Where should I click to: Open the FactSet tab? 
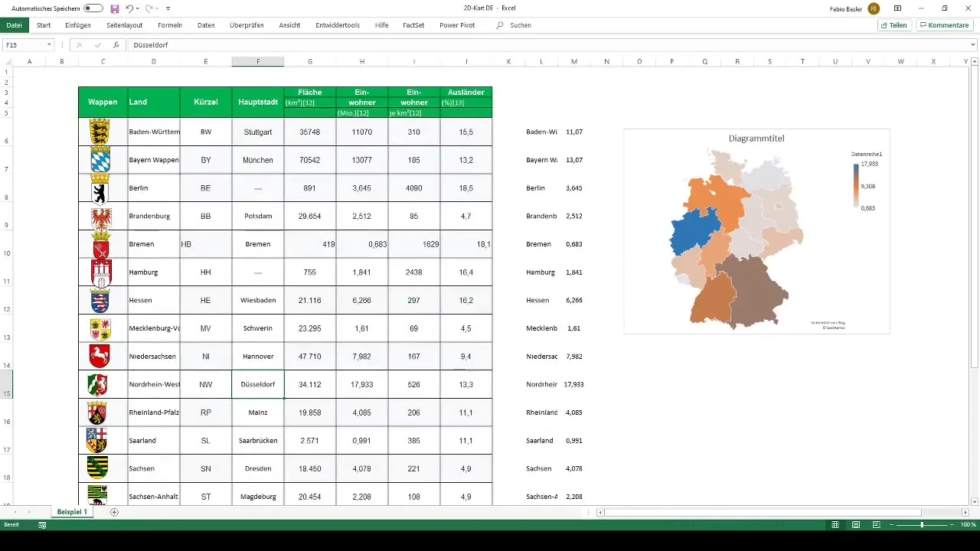pos(413,25)
